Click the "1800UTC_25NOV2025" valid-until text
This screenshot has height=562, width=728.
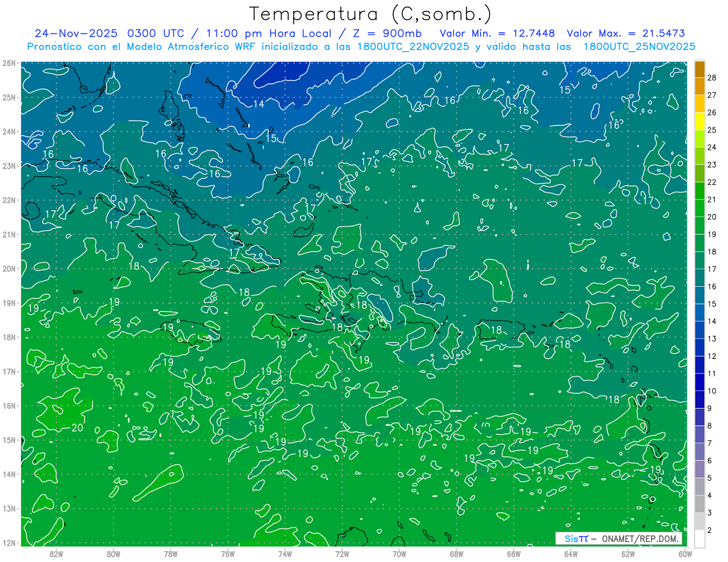(x=639, y=46)
